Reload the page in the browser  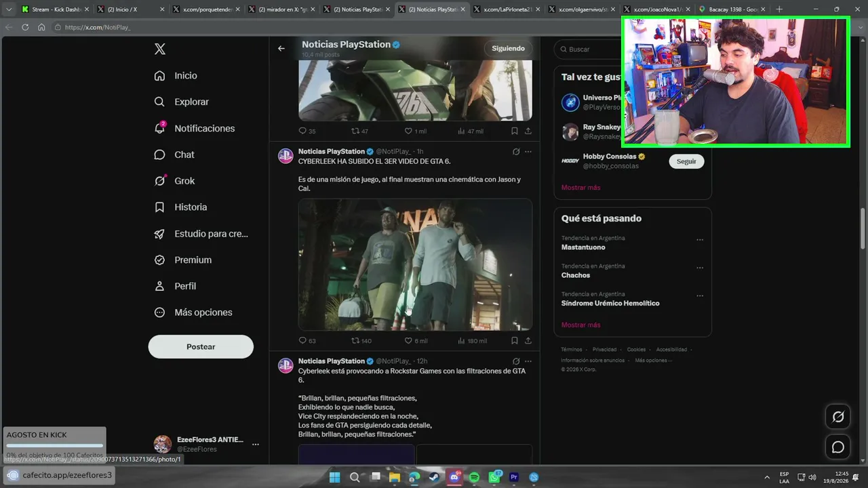tap(25, 27)
